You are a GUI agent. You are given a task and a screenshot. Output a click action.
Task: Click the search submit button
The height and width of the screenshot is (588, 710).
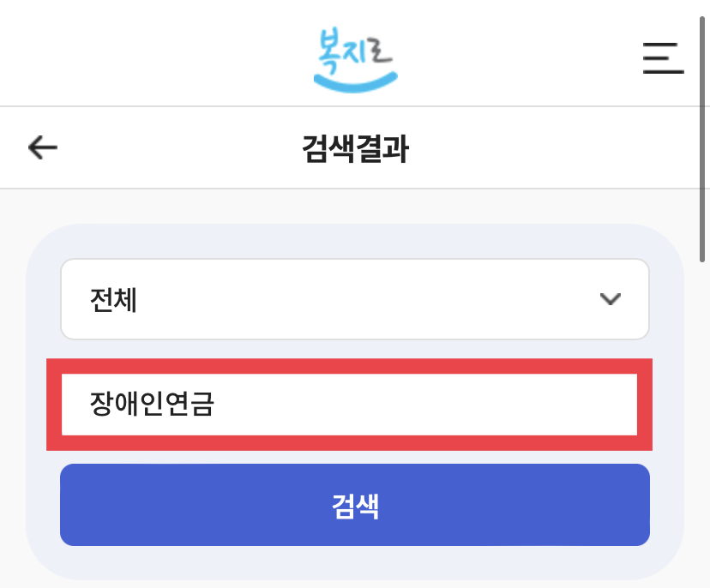(354, 506)
